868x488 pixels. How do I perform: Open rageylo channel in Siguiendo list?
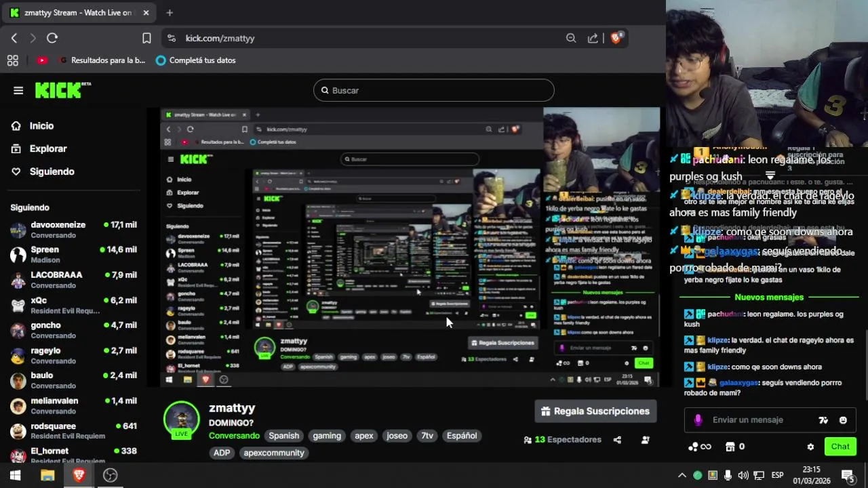click(73, 355)
